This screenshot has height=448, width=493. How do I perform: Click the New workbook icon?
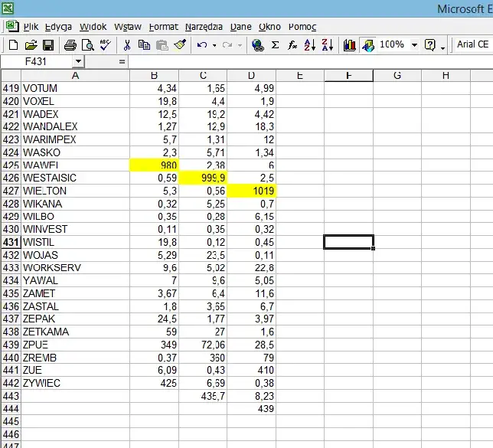(14, 45)
